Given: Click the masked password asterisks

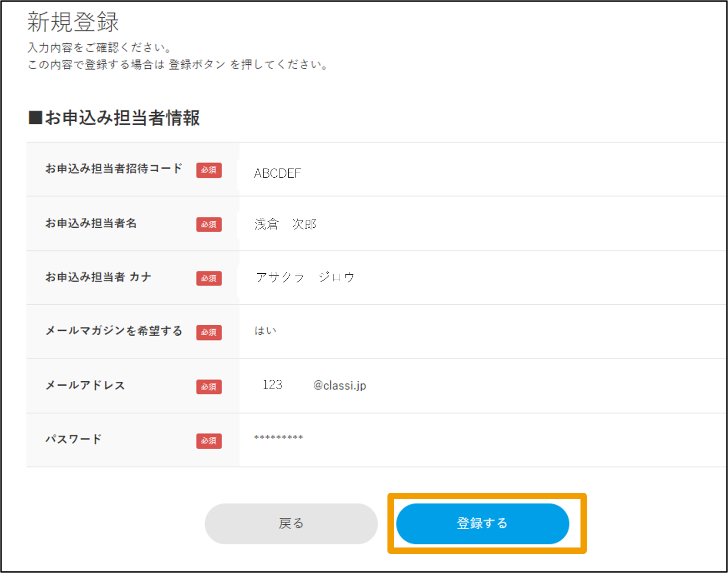Looking at the screenshot, I should coord(279,438).
